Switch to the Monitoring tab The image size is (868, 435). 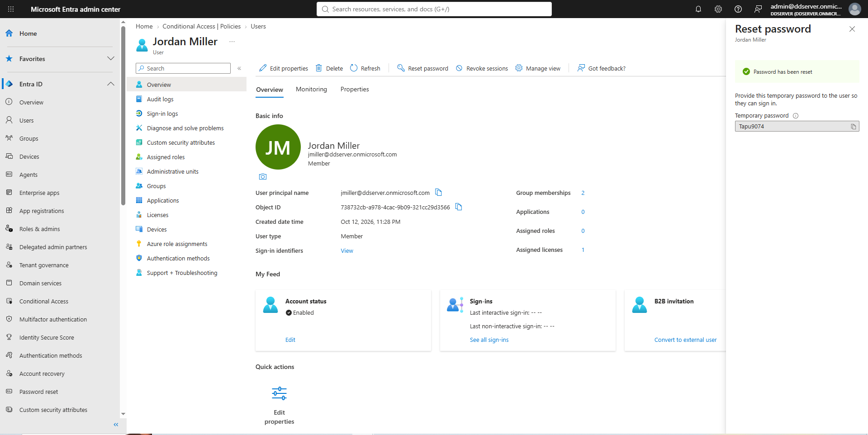point(311,89)
